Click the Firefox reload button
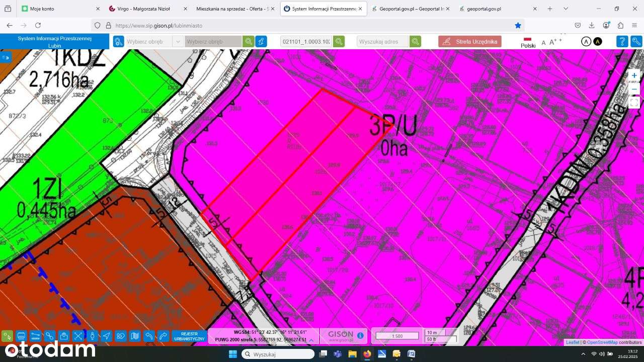The width and height of the screenshot is (644, 362). click(x=38, y=25)
